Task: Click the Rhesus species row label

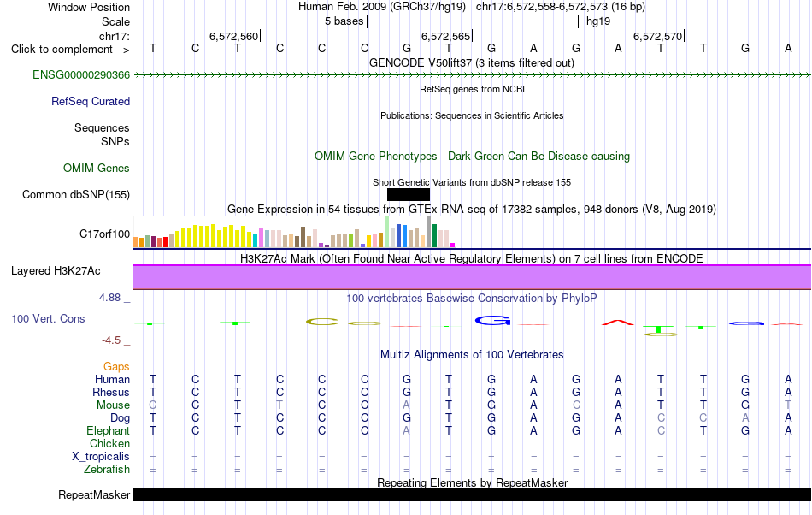Action: pos(111,392)
